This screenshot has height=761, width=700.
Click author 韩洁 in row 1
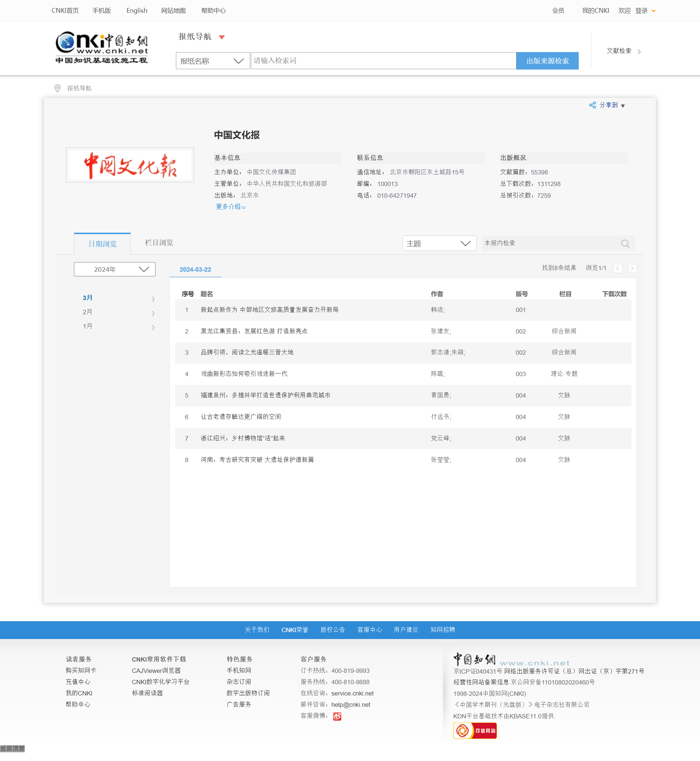coord(437,310)
